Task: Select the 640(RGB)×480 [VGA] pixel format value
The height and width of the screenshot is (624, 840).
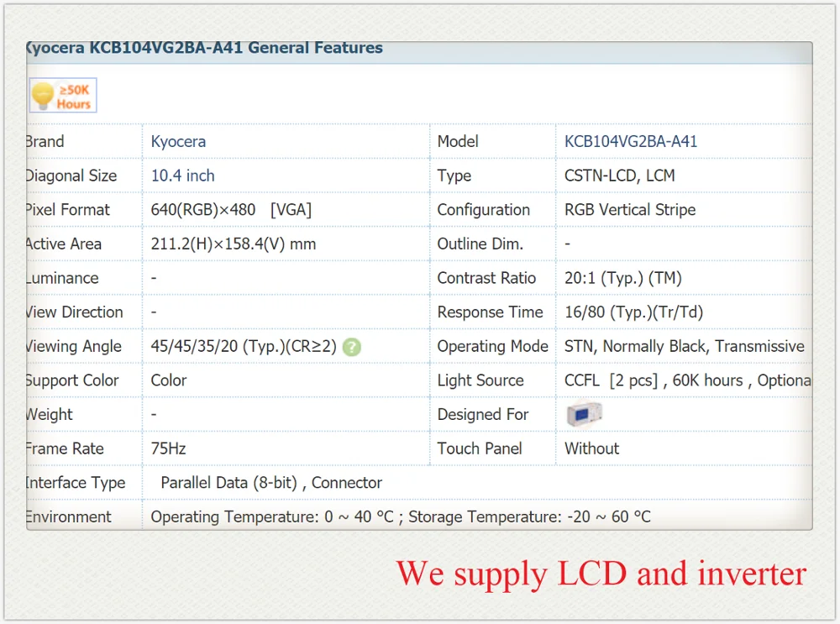Action: pyautogui.click(x=231, y=209)
